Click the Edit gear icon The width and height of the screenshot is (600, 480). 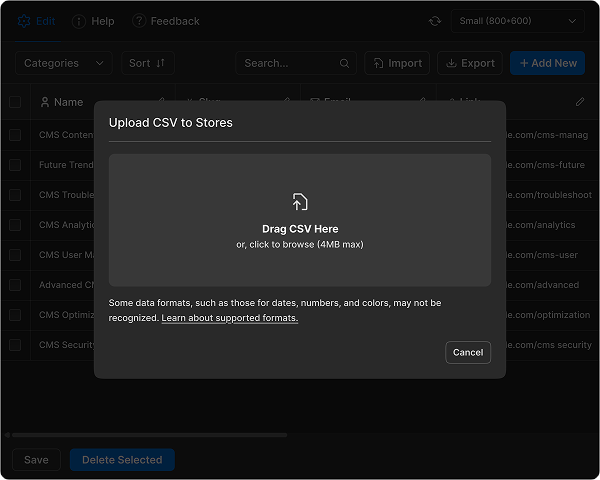[x=24, y=21]
